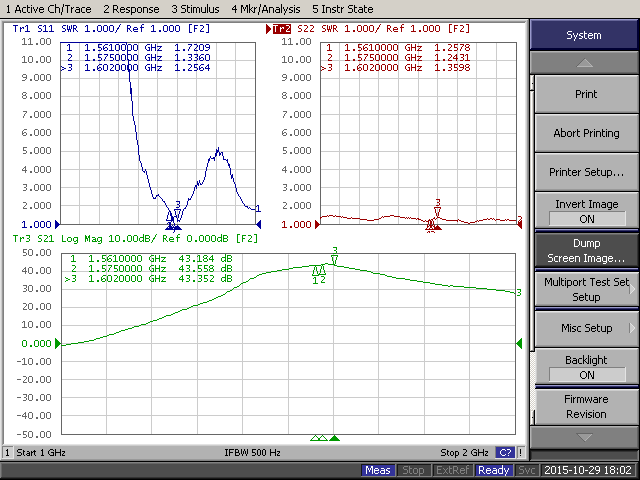Click the Tr2 marker 1 readout 1.2578
This screenshot has width=640, height=480.
(x=452, y=48)
